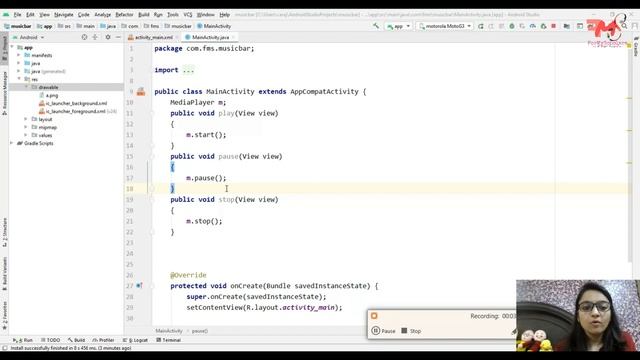
Task: Select the java (generated) folder
Action: pyautogui.click(x=45, y=71)
